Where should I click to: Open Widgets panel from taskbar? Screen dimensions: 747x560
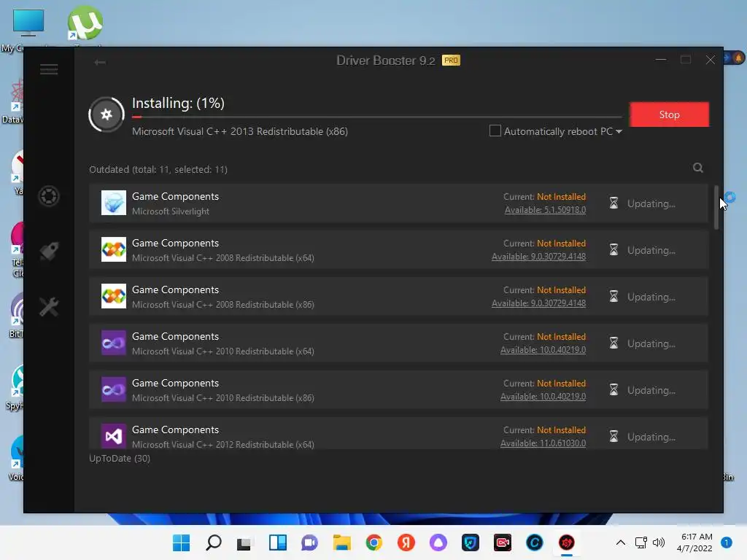(277, 542)
